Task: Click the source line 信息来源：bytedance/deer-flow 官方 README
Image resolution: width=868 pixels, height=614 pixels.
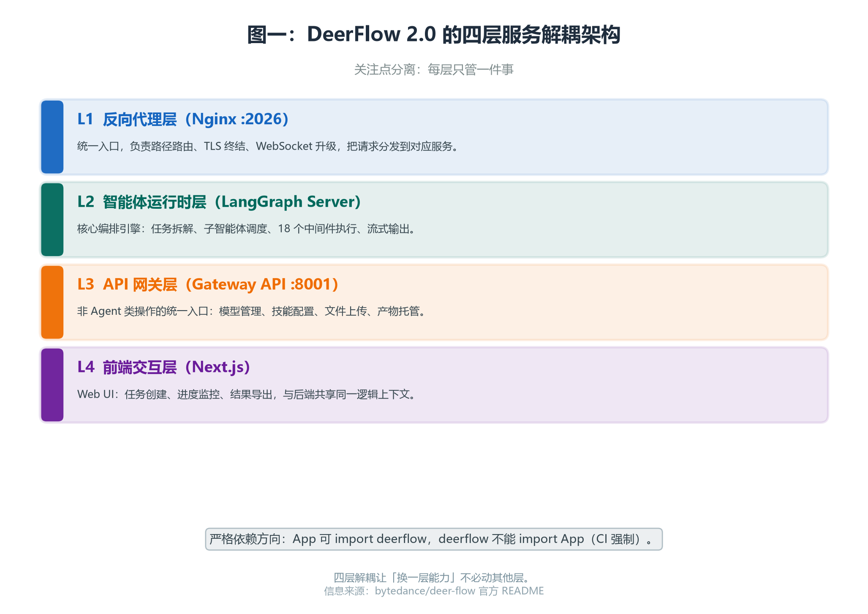Action: point(434,591)
